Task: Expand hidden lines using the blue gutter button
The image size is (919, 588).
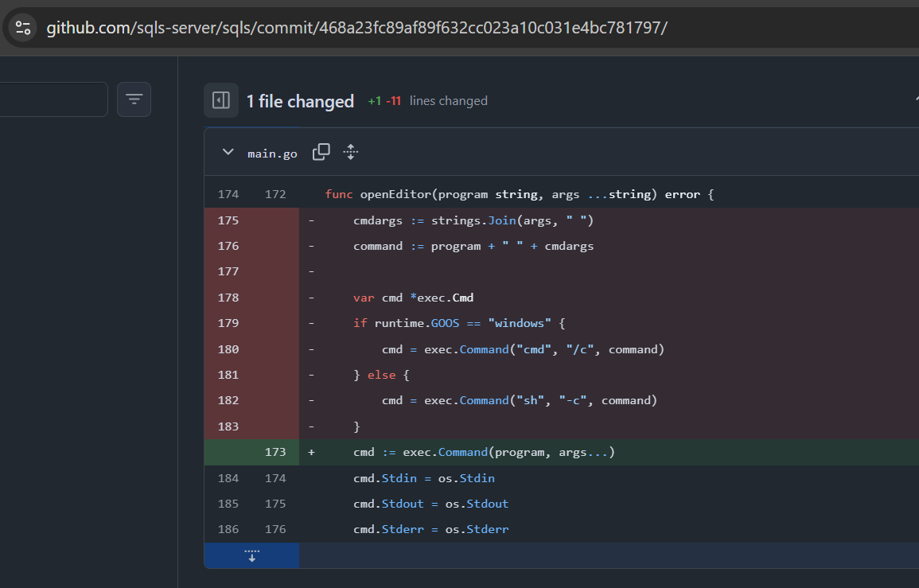Action: pos(251,555)
